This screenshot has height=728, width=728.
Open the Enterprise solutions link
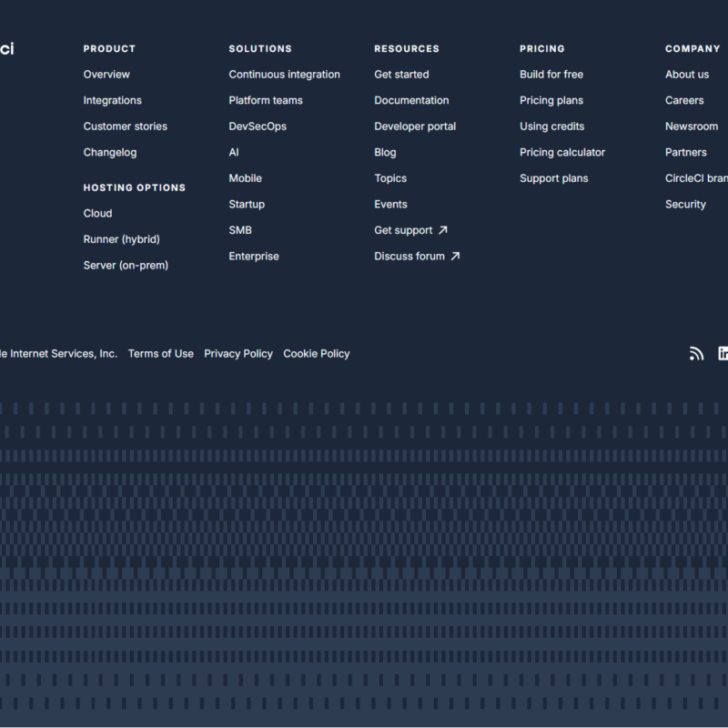[254, 257]
